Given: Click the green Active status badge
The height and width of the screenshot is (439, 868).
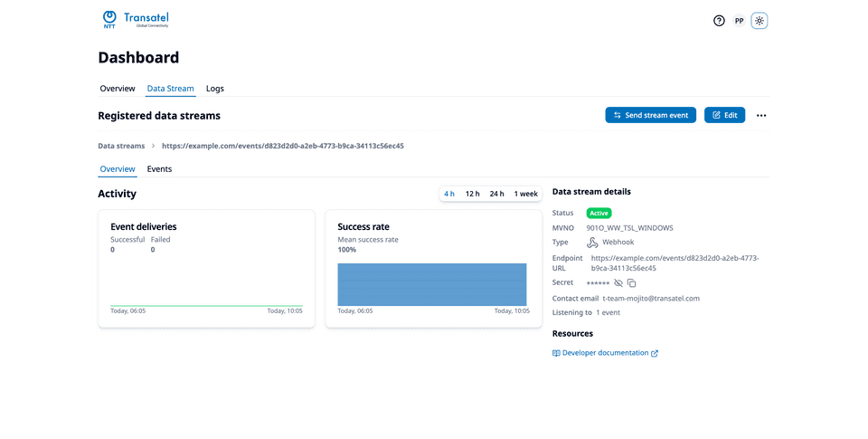Looking at the screenshot, I should coord(599,214).
